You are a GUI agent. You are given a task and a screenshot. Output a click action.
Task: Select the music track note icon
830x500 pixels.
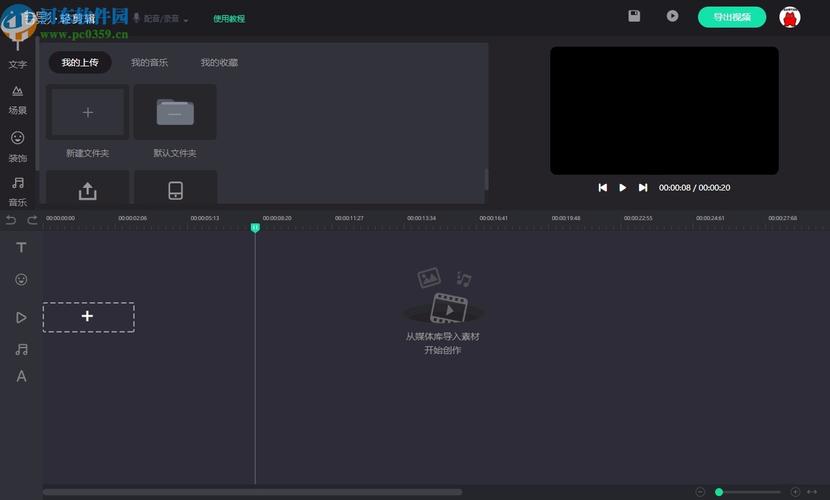(x=21, y=349)
